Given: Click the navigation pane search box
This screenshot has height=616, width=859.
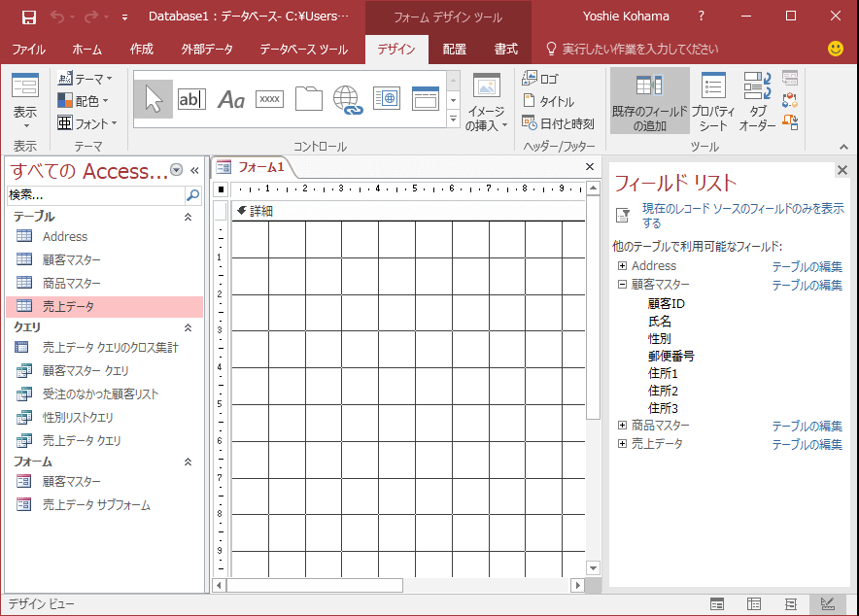Looking at the screenshot, I should pos(95,195).
